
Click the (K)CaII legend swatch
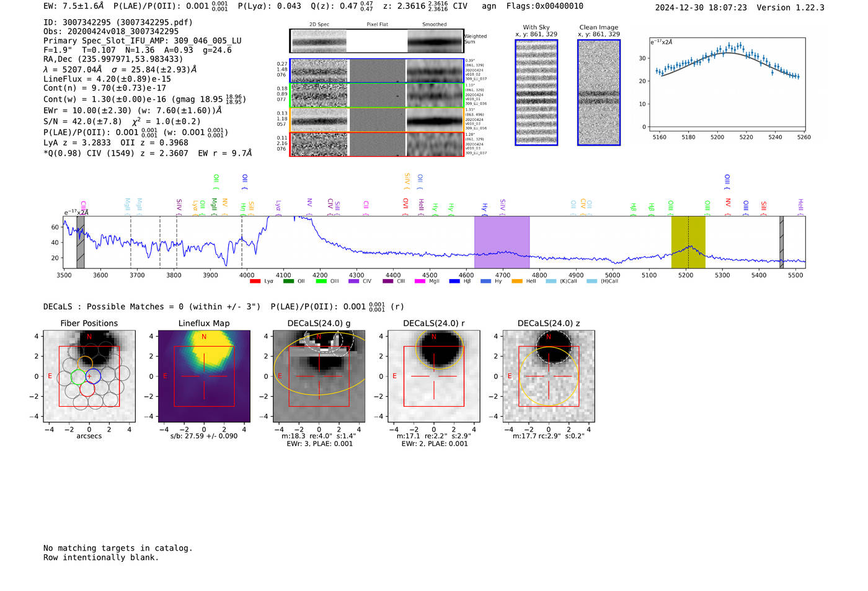pyautogui.click(x=551, y=282)
